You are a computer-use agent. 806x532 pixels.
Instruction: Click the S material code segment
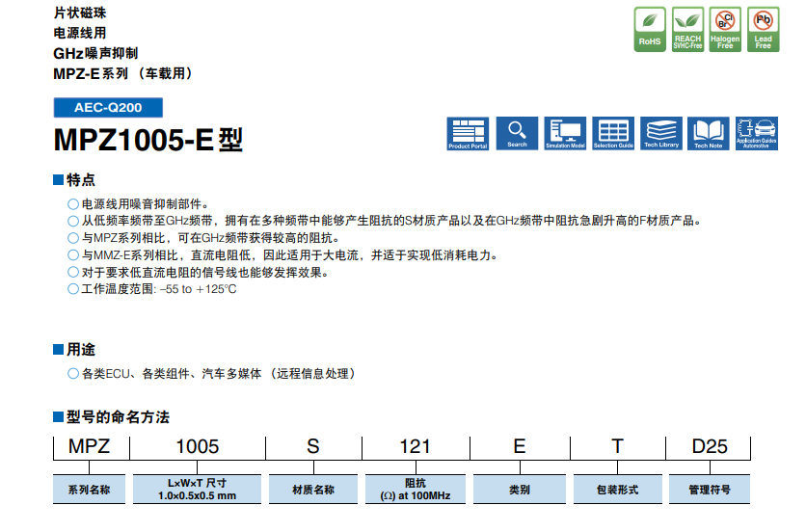[x=313, y=446]
